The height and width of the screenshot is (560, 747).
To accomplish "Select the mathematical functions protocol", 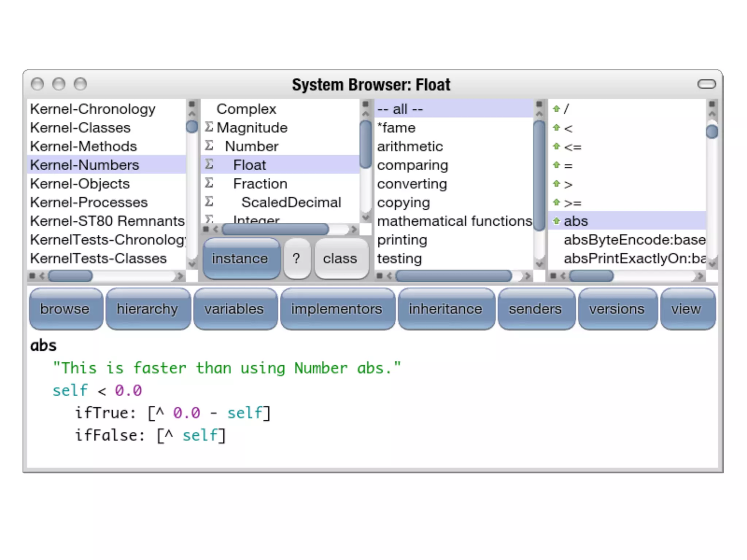I will pos(454,221).
